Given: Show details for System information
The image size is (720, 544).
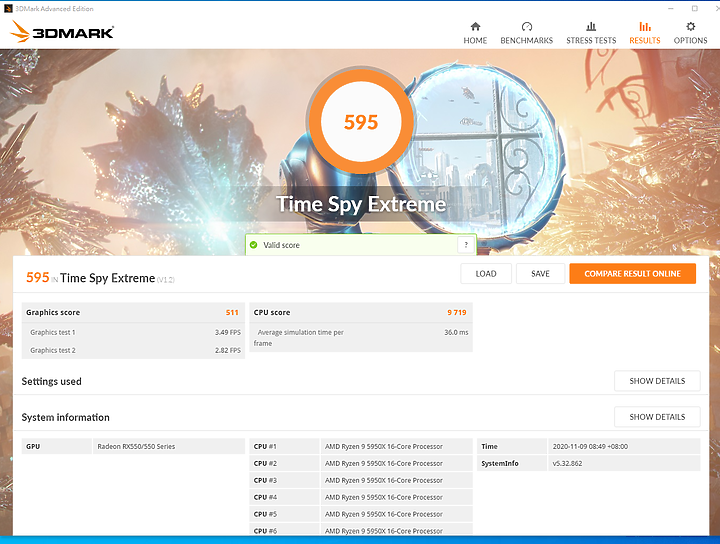Looking at the screenshot, I should coord(657,417).
